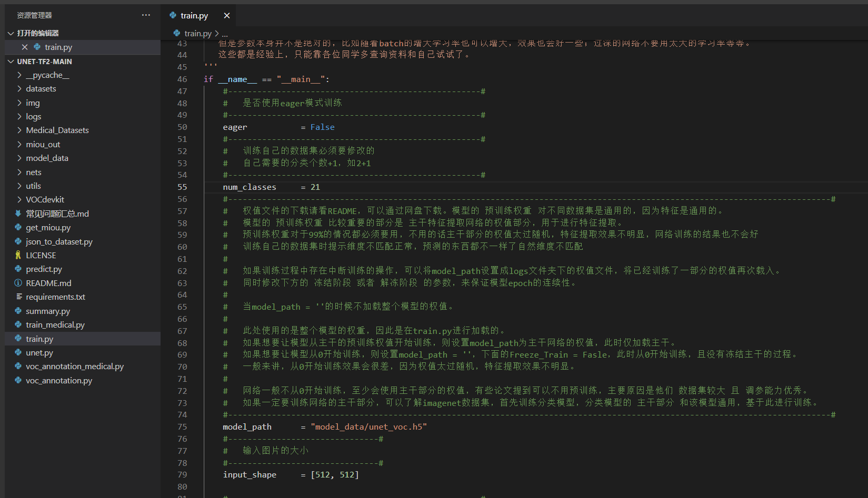This screenshot has height=498, width=868.
Task: Click the Python icon next to unet.py
Action: (18, 352)
